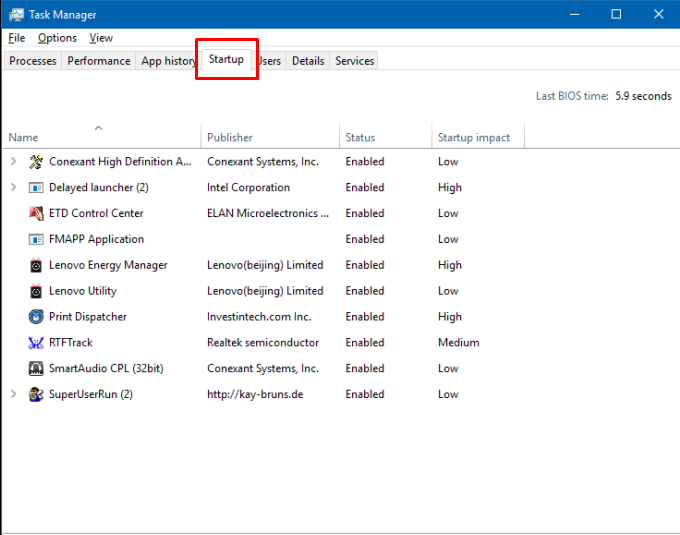Expand the Delayed launcher (2) group
Image resolution: width=680 pixels, height=535 pixels.
(13, 187)
